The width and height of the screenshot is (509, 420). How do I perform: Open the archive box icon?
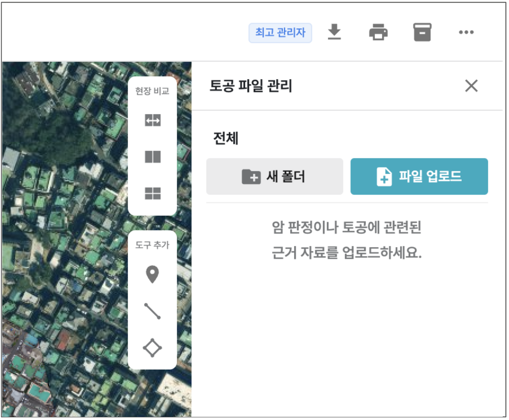(x=422, y=32)
